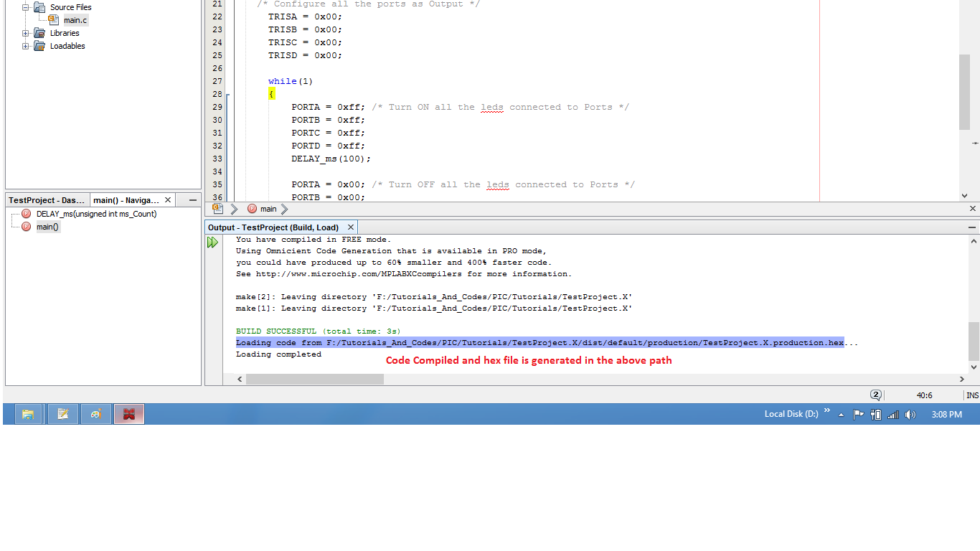Close the Output TestProject tab
The width and height of the screenshot is (980, 551).
point(350,227)
